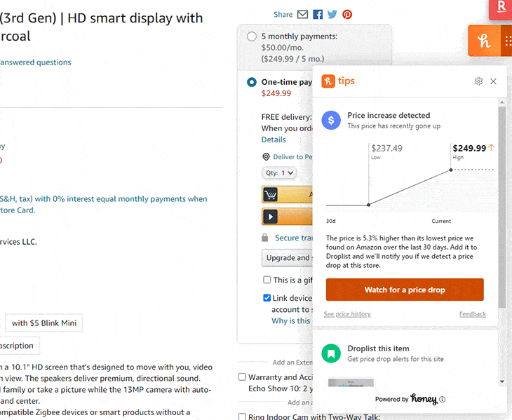Select One-time payment option

pos(251,82)
